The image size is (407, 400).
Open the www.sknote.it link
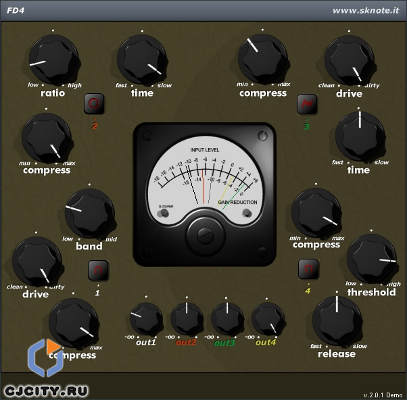(365, 10)
